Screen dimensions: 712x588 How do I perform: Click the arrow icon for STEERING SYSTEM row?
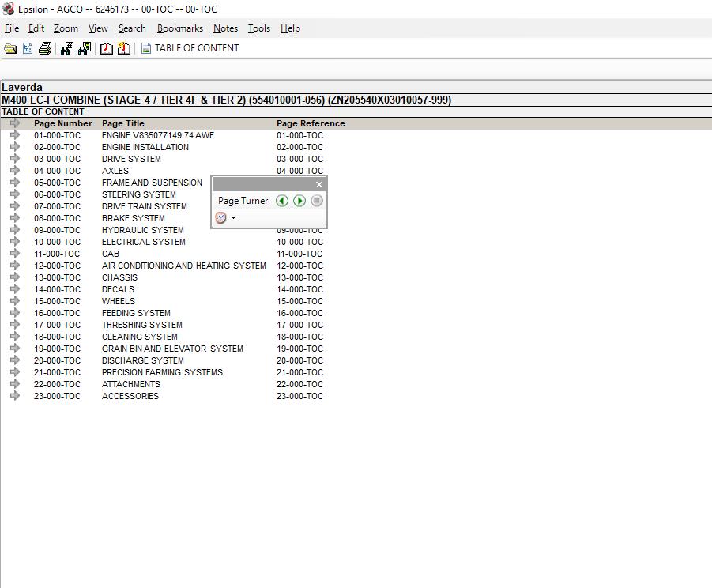point(14,194)
